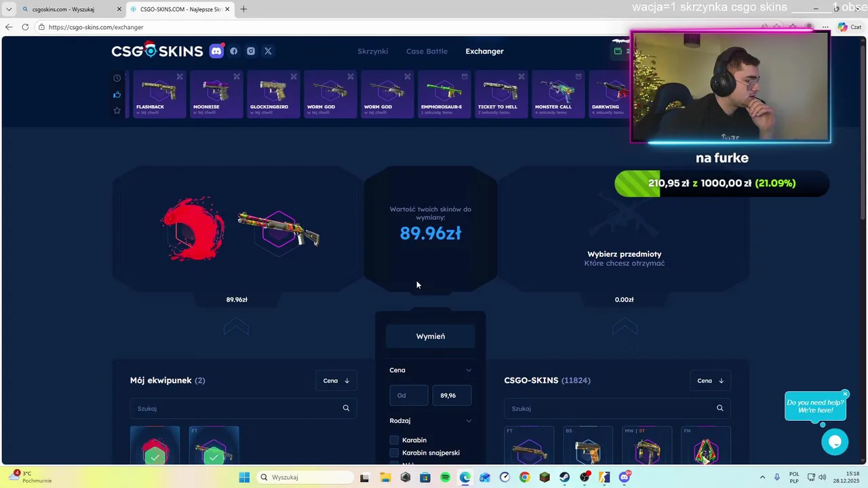Open the weather widget showing 3°C
This screenshot has height=488, width=868.
[31, 477]
